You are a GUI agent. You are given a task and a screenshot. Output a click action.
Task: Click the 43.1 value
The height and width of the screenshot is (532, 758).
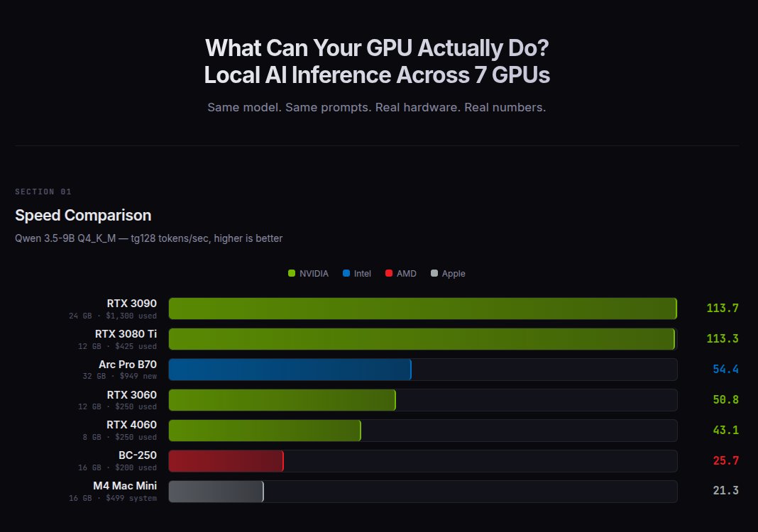coord(725,430)
